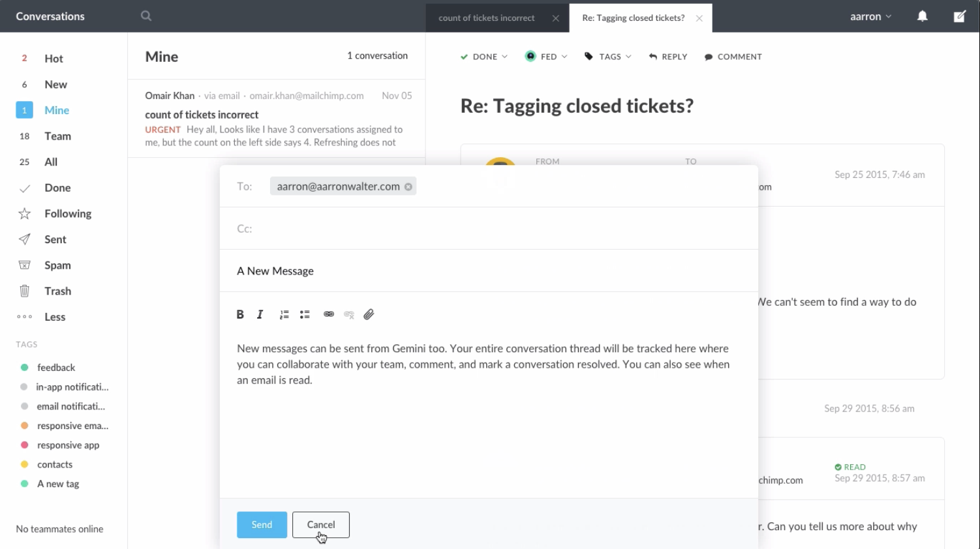Expand the DONE status dropdown

click(x=504, y=57)
